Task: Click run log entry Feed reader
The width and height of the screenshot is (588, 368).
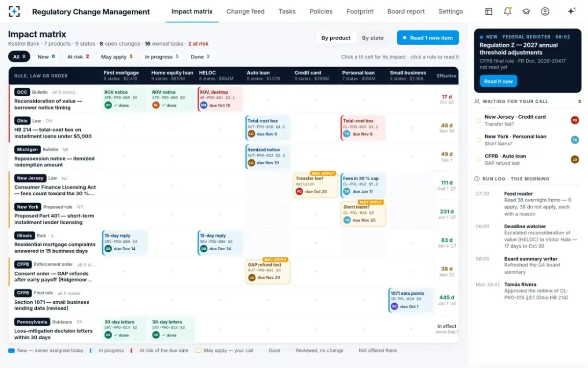Action: click(529, 204)
